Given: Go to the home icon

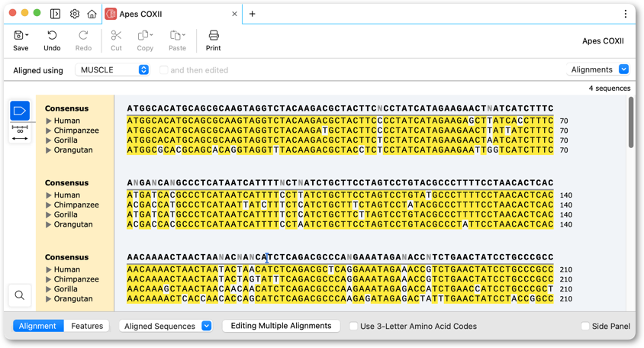Looking at the screenshot, I should coord(92,14).
